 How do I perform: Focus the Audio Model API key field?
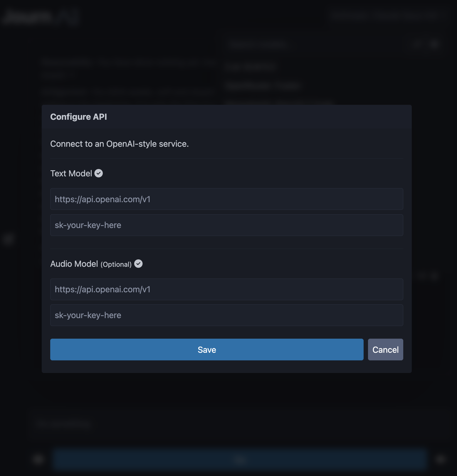(227, 315)
